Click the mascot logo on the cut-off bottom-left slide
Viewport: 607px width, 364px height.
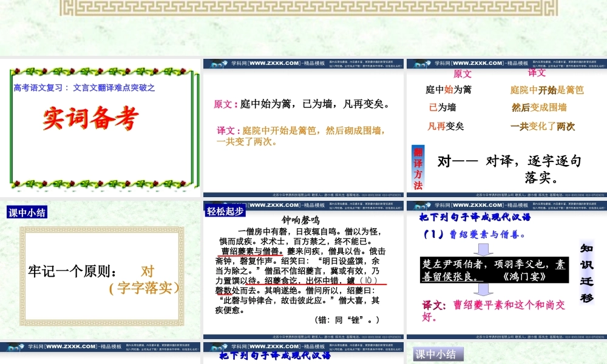16,348
